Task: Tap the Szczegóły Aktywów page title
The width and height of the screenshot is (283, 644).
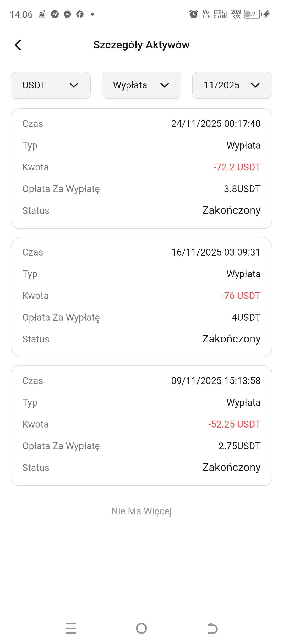Action: pyautogui.click(x=141, y=45)
